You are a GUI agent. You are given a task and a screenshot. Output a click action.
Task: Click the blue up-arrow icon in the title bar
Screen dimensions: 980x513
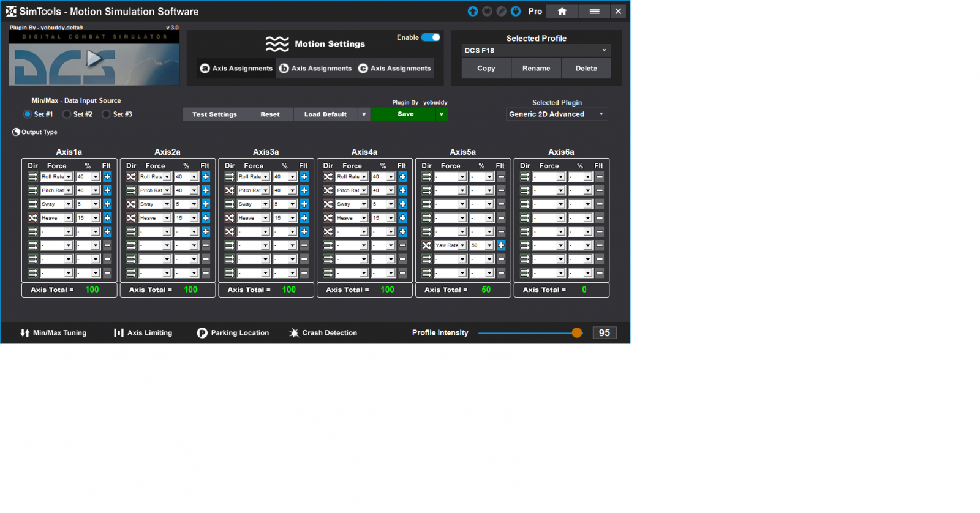pyautogui.click(x=473, y=11)
